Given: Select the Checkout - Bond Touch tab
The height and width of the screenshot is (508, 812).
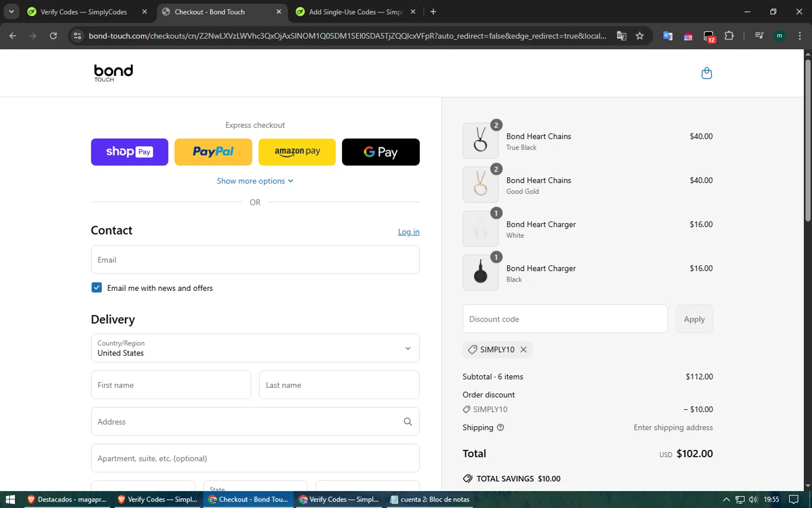Looking at the screenshot, I should pyautogui.click(x=222, y=11).
